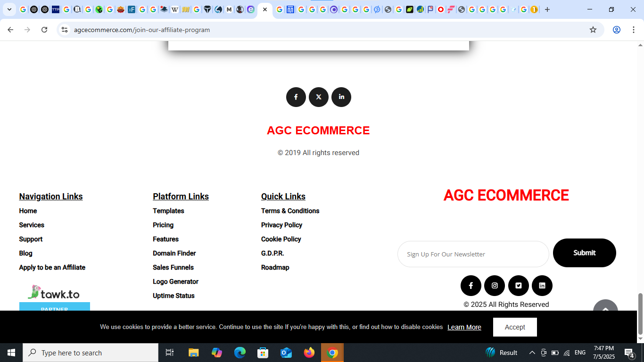Open the Blog footer link

25,253
